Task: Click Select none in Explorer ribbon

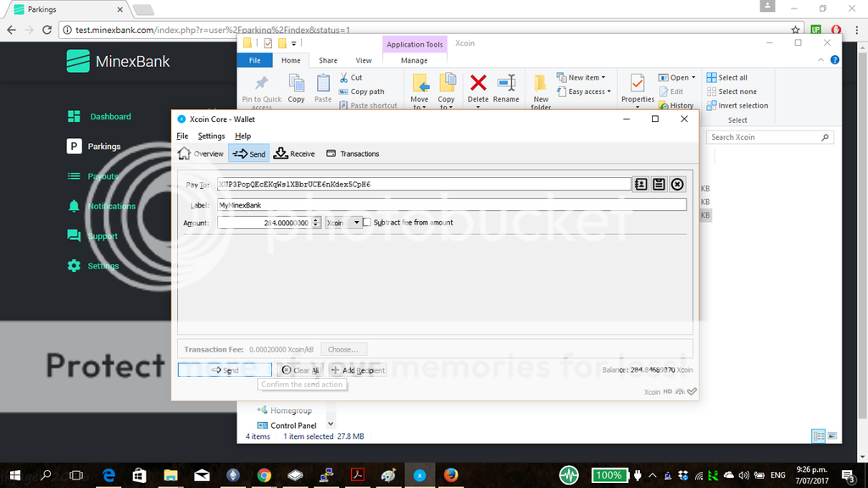Action: click(732, 91)
